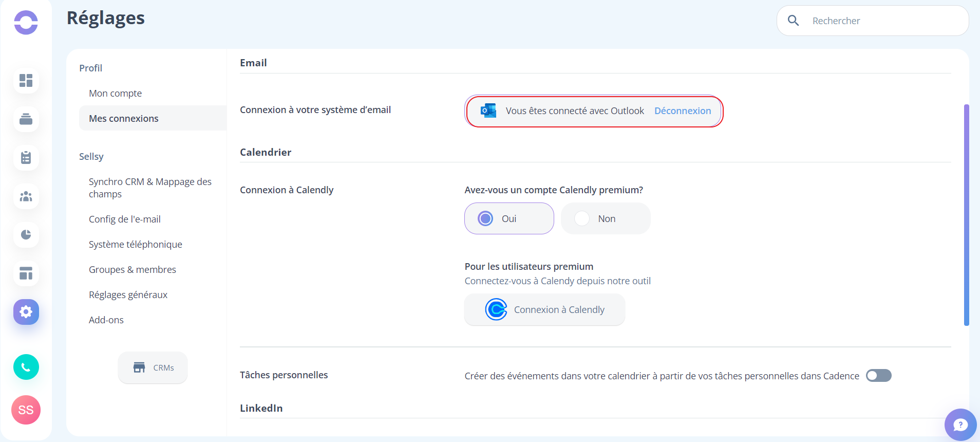980x442 pixels.
Task: Click the Tâches personnelles label
Action: tap(284, 375)
